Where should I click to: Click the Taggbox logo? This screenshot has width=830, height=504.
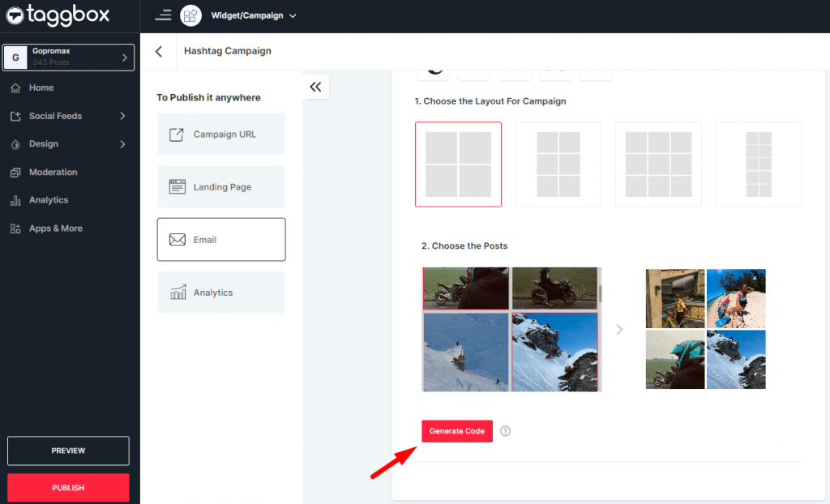tap(58, 15)
